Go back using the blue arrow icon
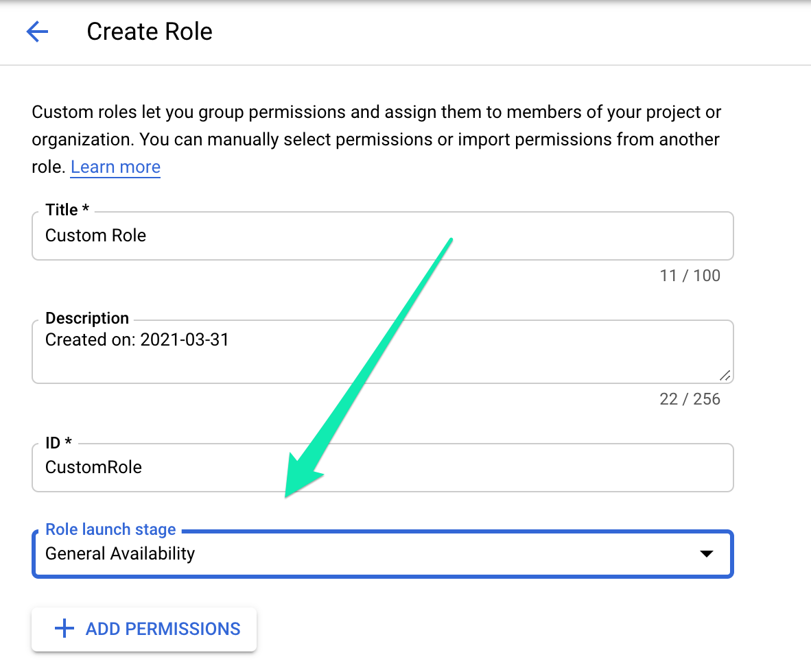The height and width of the screenshot is (672, 811). (37, 32)
